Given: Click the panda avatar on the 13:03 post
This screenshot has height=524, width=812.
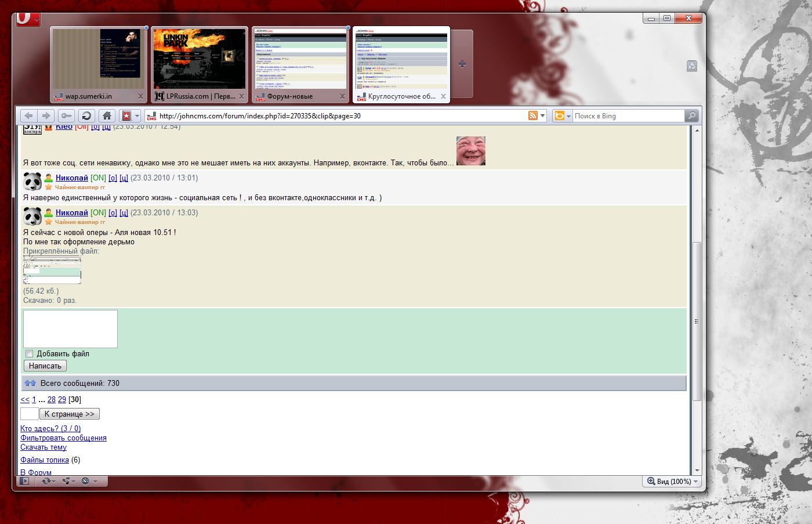Looking at the screenshot, I should pos(32,216).
